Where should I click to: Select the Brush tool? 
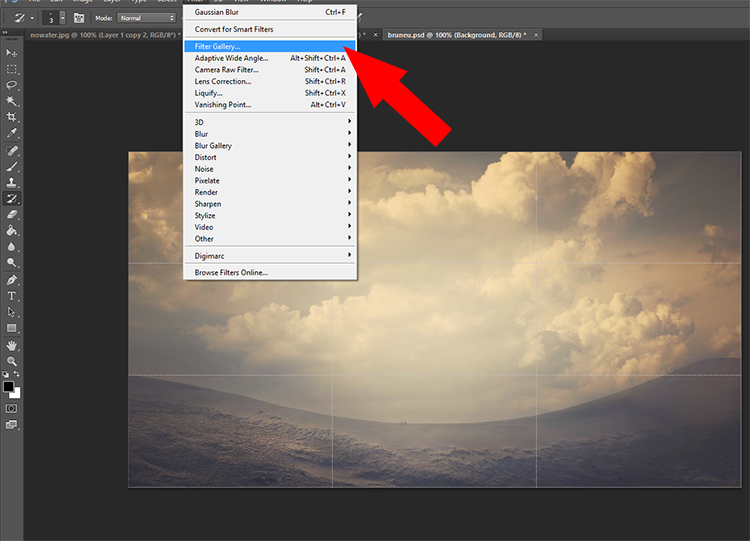tap(11, 166)
